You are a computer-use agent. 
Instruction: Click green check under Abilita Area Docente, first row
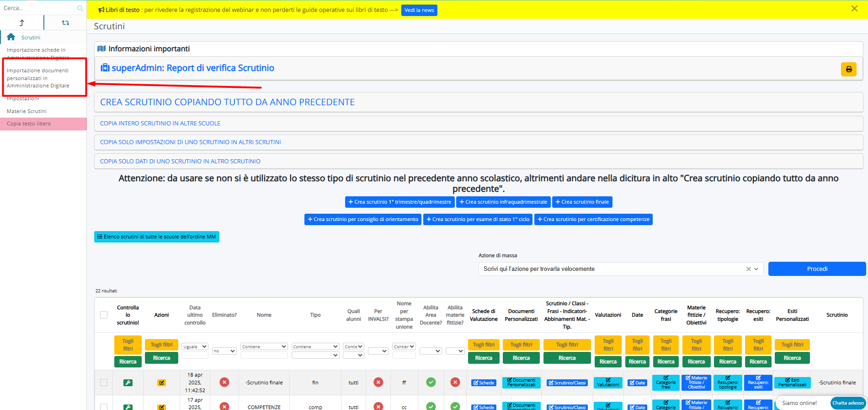431,382
